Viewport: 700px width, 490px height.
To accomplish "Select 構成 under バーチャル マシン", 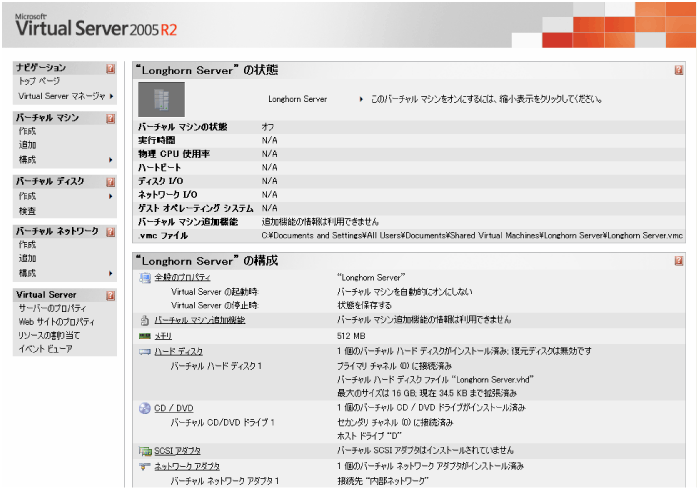I will pos(27,160).
